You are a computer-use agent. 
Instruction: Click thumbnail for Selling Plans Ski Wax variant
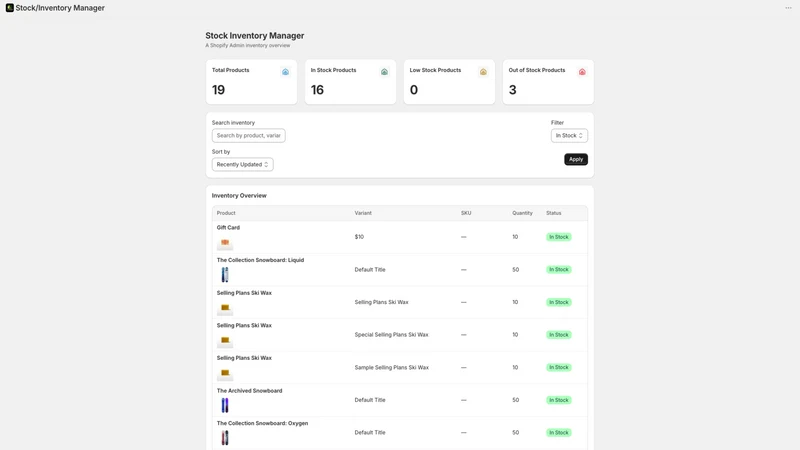coord(225,308)
